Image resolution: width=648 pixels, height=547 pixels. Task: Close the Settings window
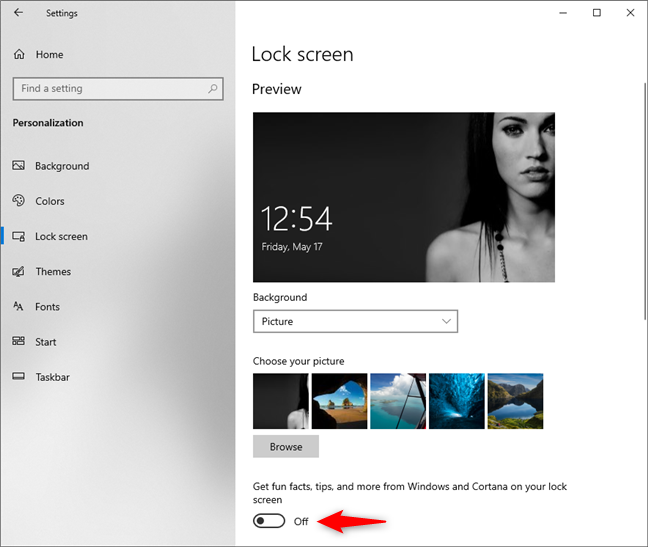tap(630, 13)
